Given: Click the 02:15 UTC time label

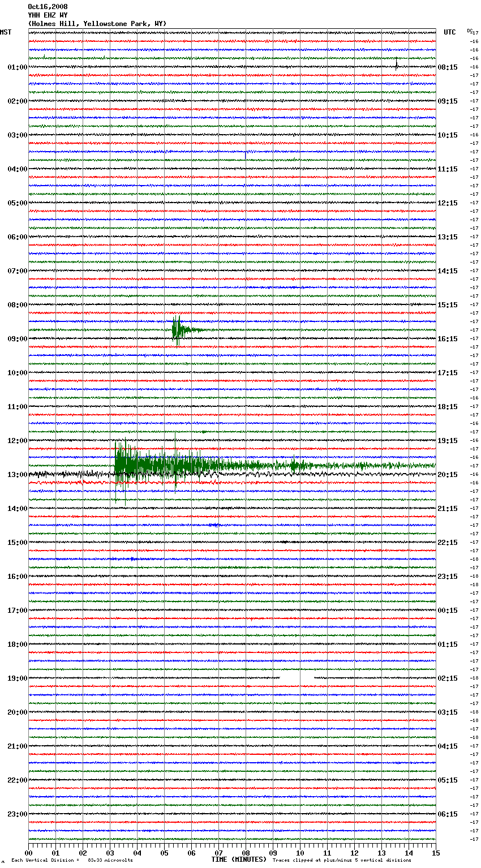Looking at the screenshot, I should (x=448, y=678).
